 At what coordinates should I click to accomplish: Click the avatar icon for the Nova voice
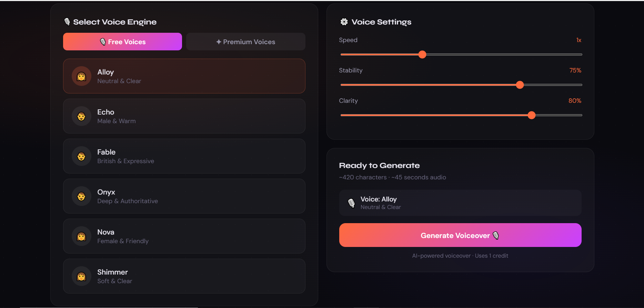click(x=81, y=236)
